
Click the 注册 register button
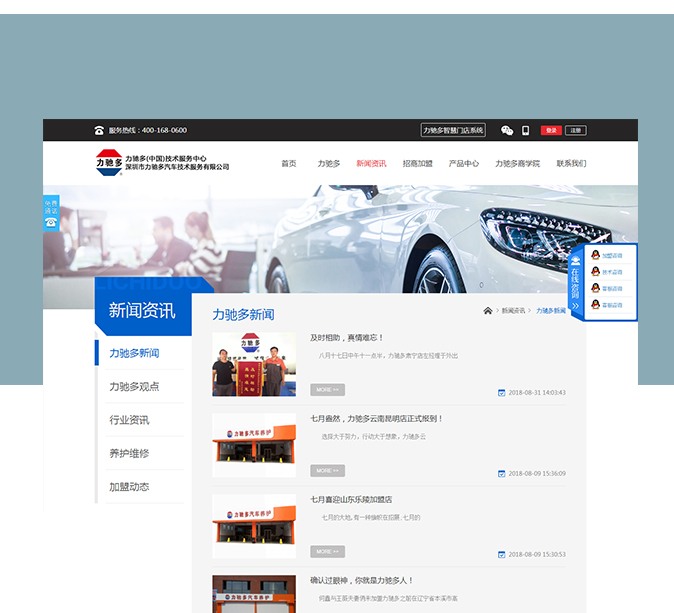[576, 130]
